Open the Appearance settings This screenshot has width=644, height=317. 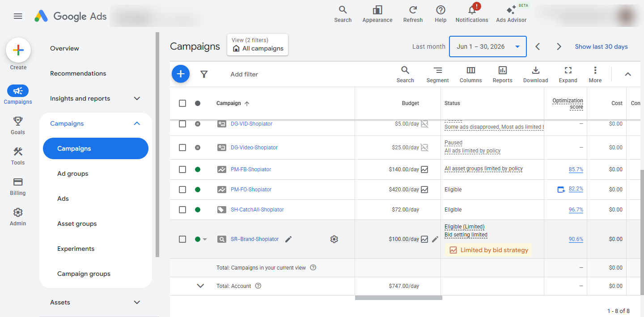click(x=377, y=14)
